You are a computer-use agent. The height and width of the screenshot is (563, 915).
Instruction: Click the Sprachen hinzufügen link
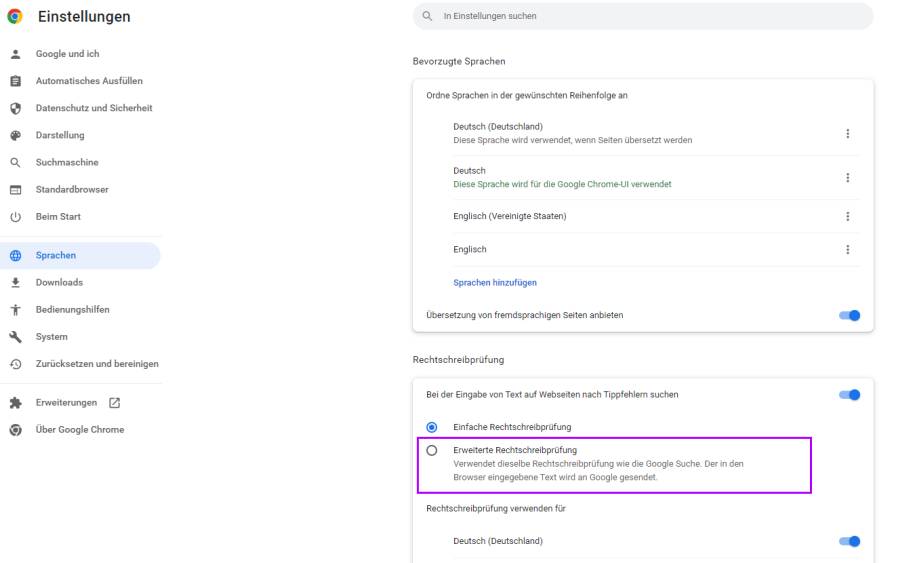[495, 282]
